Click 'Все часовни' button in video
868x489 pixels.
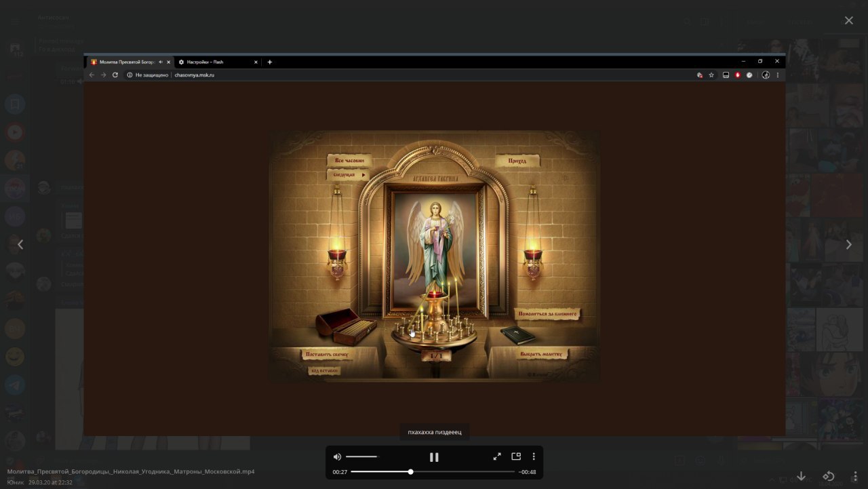pos(350,161)
